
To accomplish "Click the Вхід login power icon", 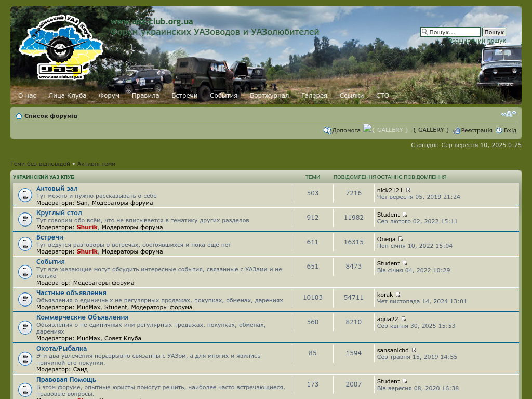I will pyautogui.click(x=499, y=130).
